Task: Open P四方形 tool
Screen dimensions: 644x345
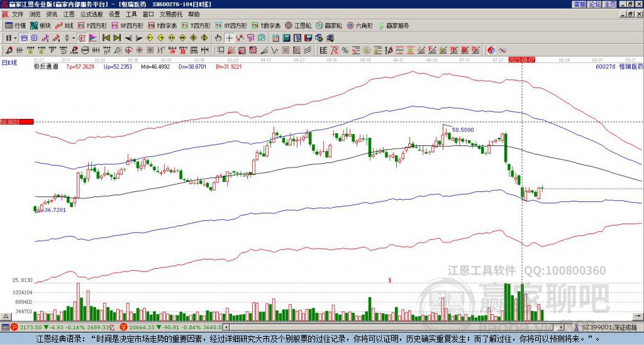Action: point(93,25)
